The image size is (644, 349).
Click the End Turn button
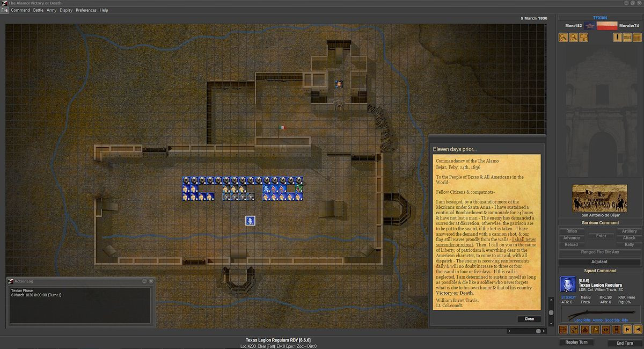[624, 343]
